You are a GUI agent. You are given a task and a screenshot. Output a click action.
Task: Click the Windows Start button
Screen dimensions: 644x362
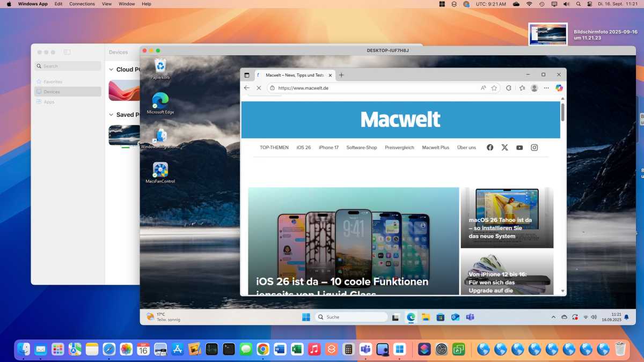coord(306,317)
